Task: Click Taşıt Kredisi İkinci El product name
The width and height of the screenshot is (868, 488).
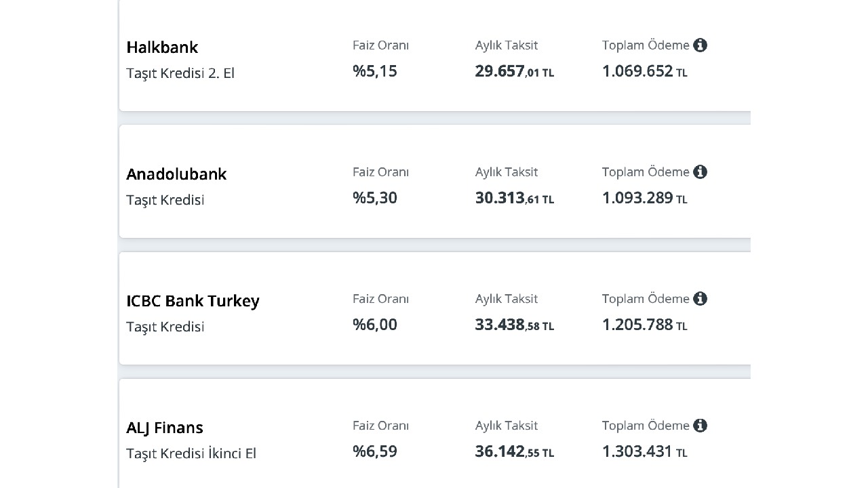Action: click(191, 453)
